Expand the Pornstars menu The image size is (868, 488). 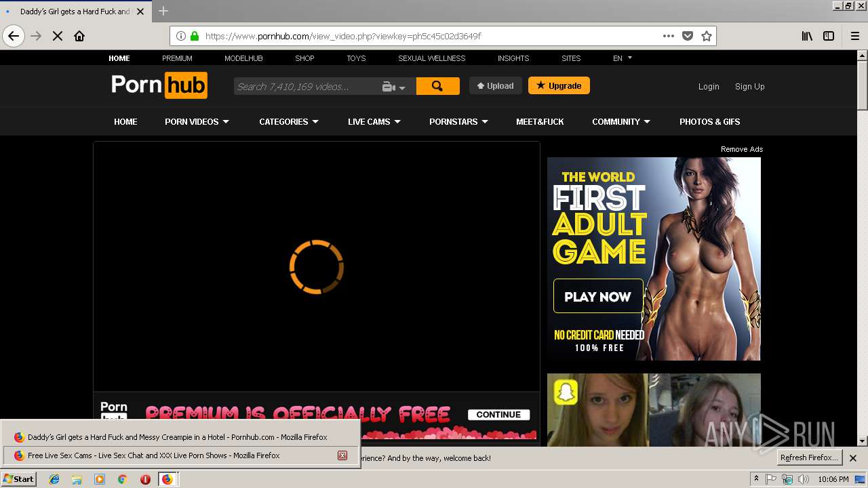[x=458, y=122]
